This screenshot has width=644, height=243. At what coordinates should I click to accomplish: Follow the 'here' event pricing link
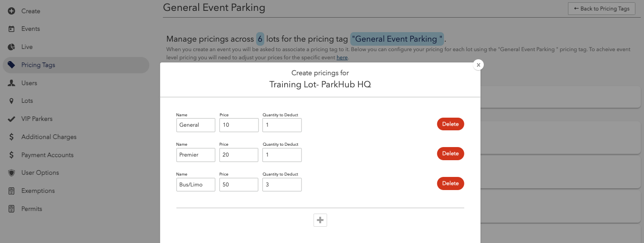[342, 57]
